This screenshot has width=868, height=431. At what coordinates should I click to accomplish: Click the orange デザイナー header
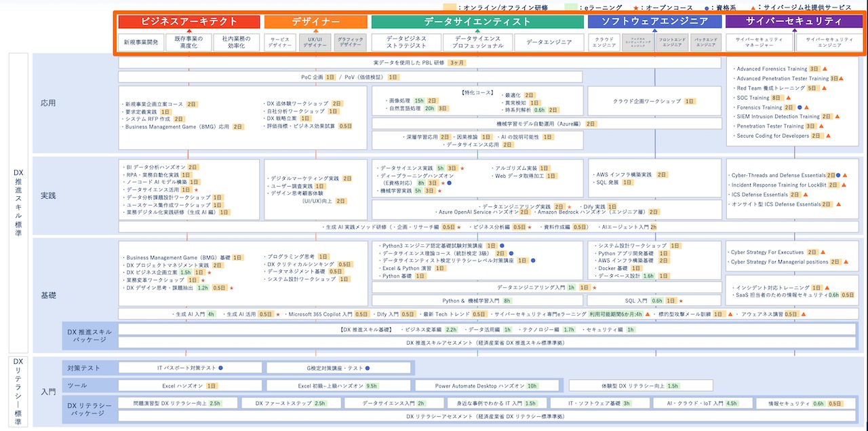click(x=315, y=22)
